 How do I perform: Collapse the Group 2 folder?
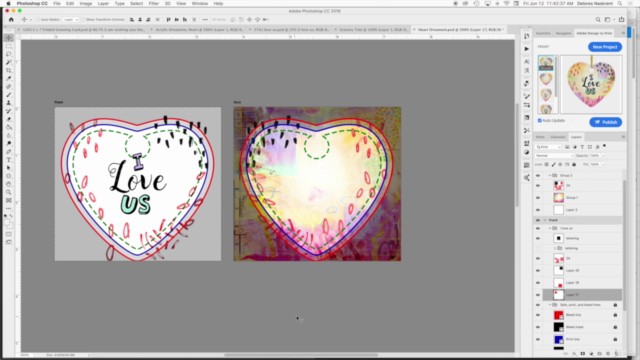point(550,176)
